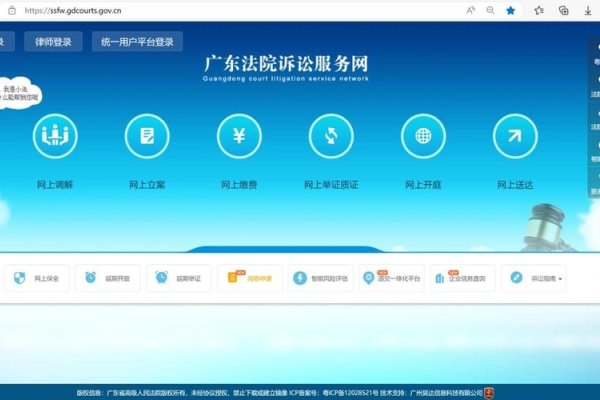The height and width of the screenshot is (400, 600).
Task: Open the 网上立案 online case filing circle icon
Action: pos(147,136)
